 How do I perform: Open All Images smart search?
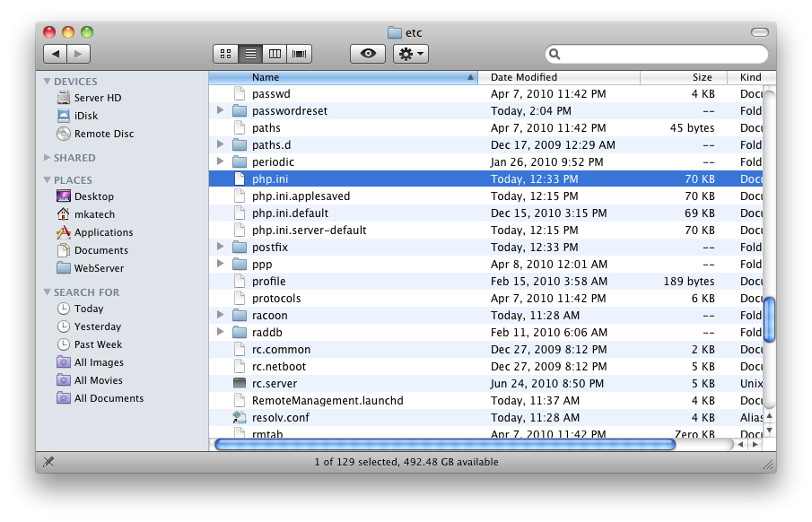click(90, 362)
